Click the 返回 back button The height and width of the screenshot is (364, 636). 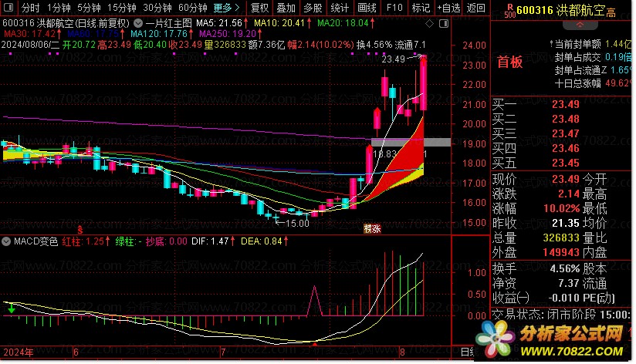click(475, 8)
